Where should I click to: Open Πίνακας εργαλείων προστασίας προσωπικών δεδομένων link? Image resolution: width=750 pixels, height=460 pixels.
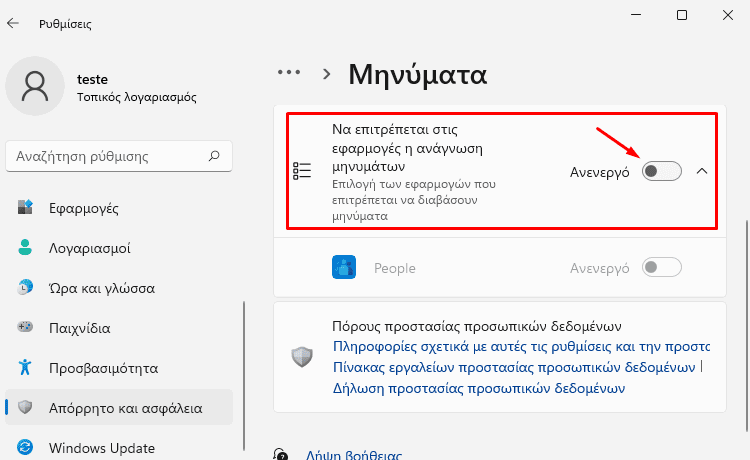514,367
